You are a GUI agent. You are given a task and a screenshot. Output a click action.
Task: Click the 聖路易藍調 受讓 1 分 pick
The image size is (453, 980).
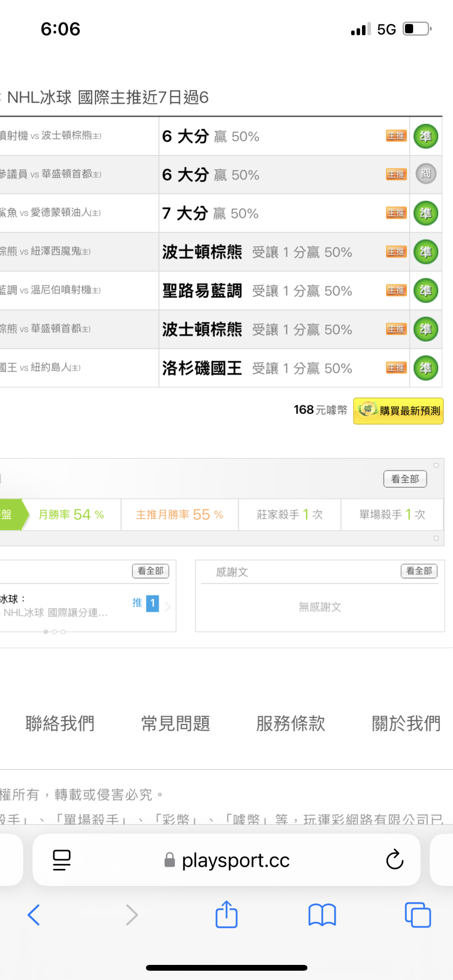click(x=257, y=291)
